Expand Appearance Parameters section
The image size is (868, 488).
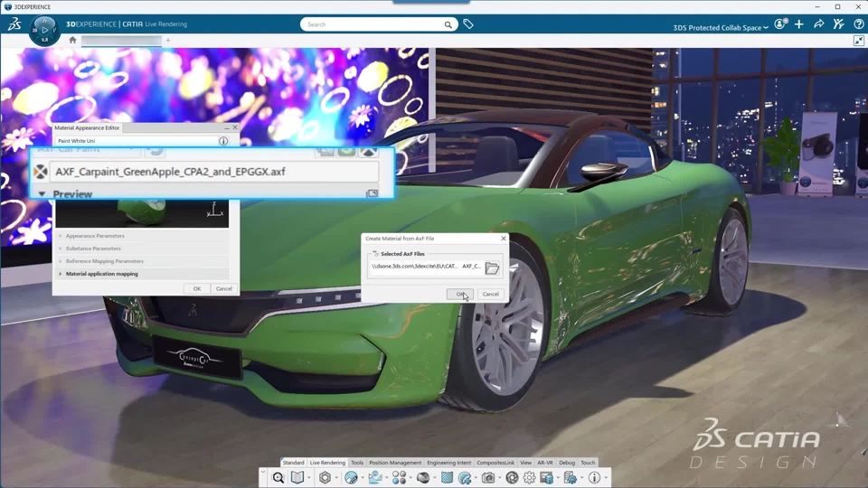(x=61, y=236)
